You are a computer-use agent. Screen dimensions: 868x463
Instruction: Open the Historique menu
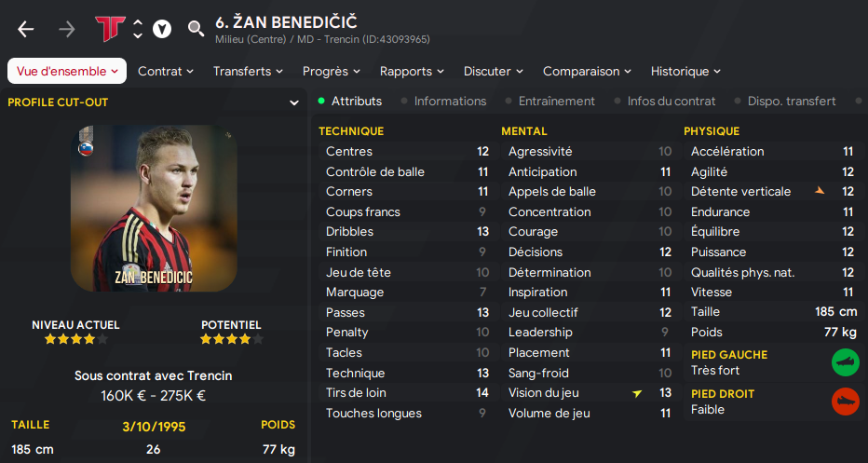tap(685, 71)
